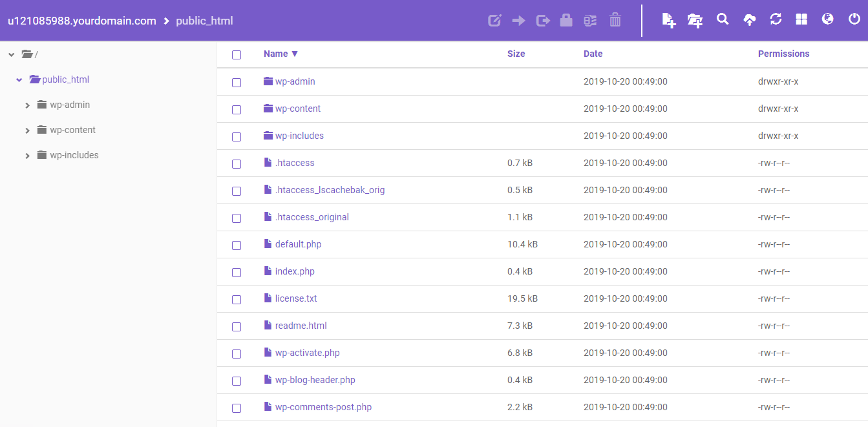This screenshot has width=868, height=427.
Task: Click the edit/rename pencil icon in toolbar
Action: point(494,21)
